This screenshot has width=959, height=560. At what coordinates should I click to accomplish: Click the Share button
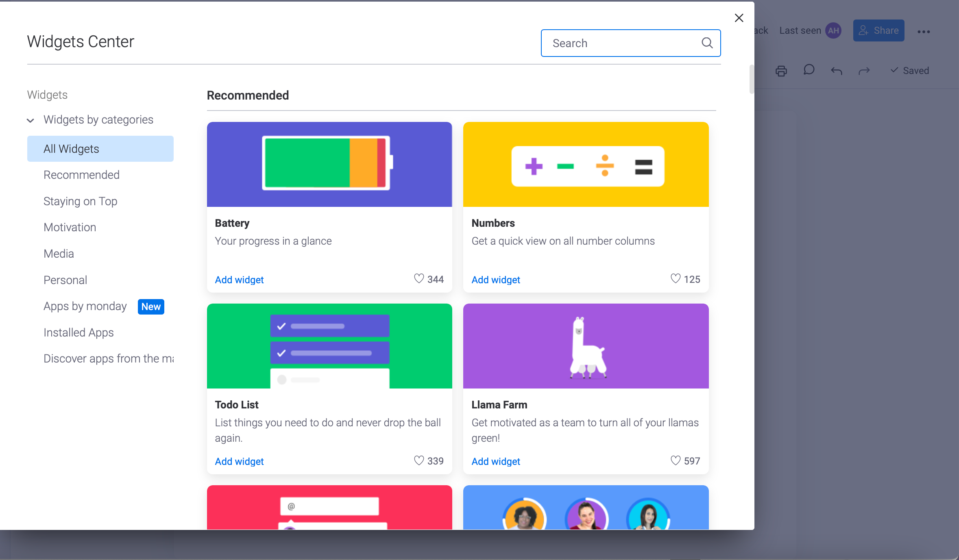point(878,30)
